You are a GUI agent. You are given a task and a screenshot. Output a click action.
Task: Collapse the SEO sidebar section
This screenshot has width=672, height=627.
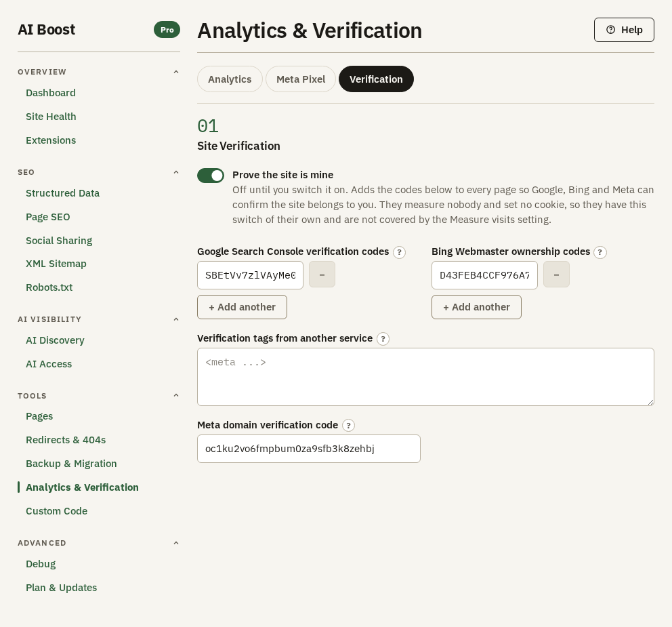pyautogui.click(x=175, y=172)
